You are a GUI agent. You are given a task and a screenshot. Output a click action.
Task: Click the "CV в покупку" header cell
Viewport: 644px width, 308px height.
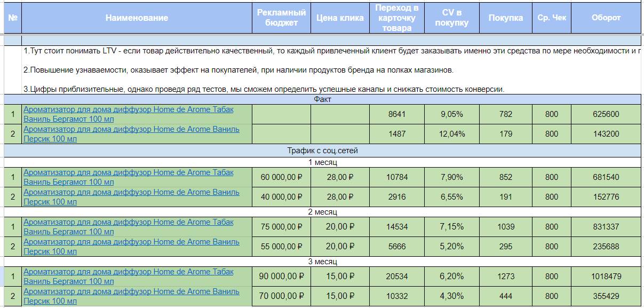click(x=452, y=18)
